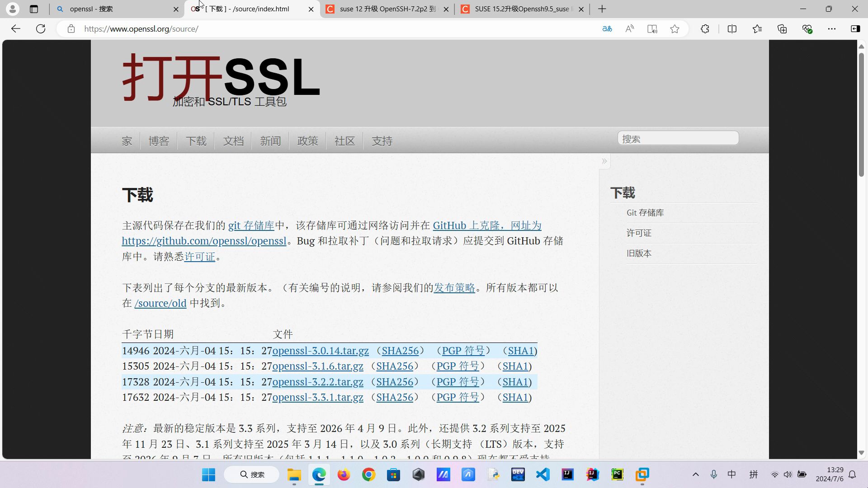This screenshot has width=868, height=488.
Task: Go back with the browser back arrow
Action: click(x=16, y=29)
